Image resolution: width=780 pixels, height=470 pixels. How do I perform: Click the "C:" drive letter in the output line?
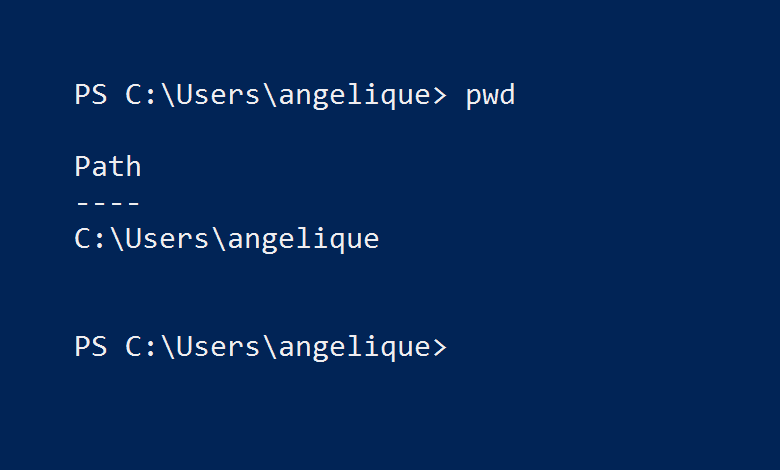(x=90, y=239)
